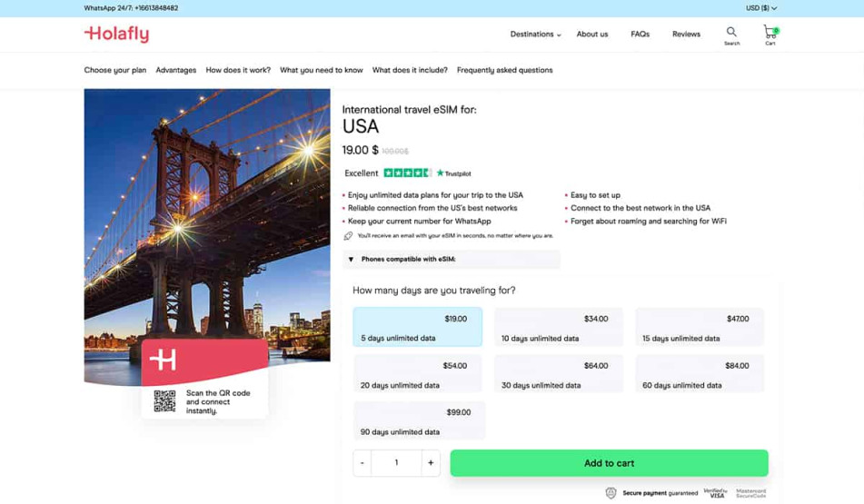The width and height of the screenshot is (864, 504).
Task: Click the QR code image
Action: [x=164, y=400]
